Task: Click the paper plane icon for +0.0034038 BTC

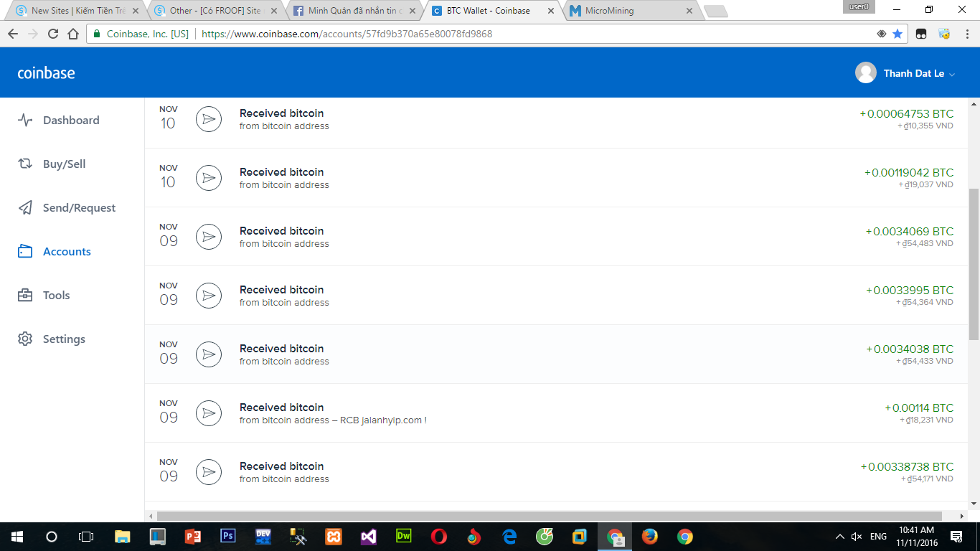Action: (x=209, y=354)
